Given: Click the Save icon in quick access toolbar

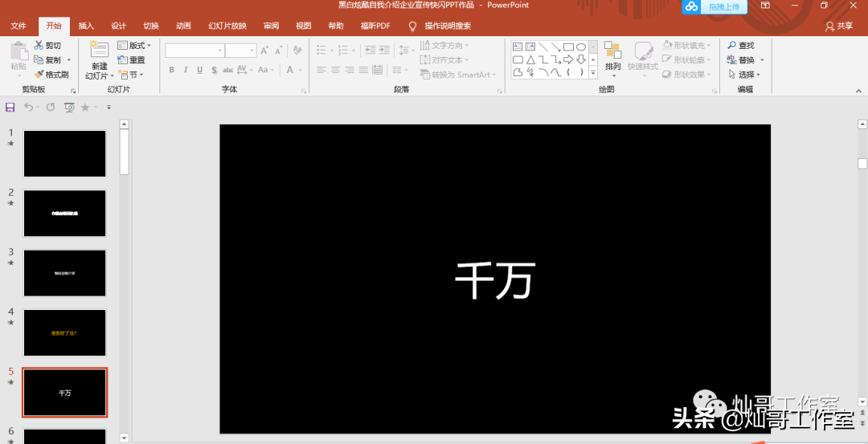Looking at the screenshot, I should coord(10,108).
